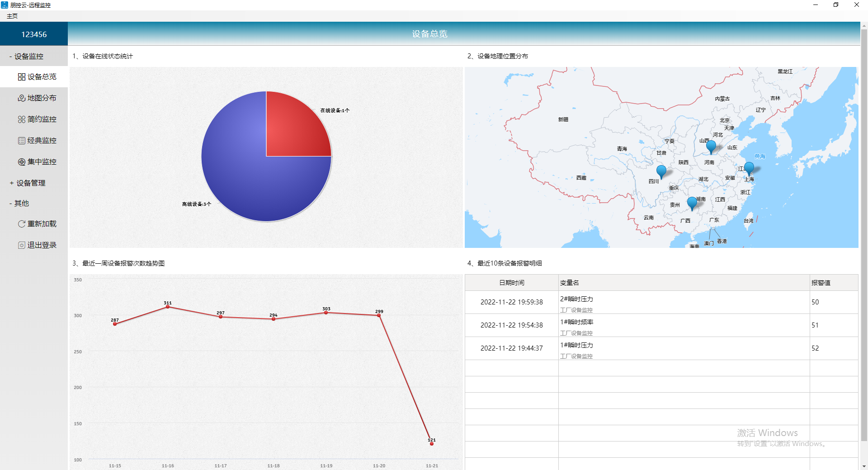
Task: Click the 简约监控 sidebar icon
Action: point(21,119)
